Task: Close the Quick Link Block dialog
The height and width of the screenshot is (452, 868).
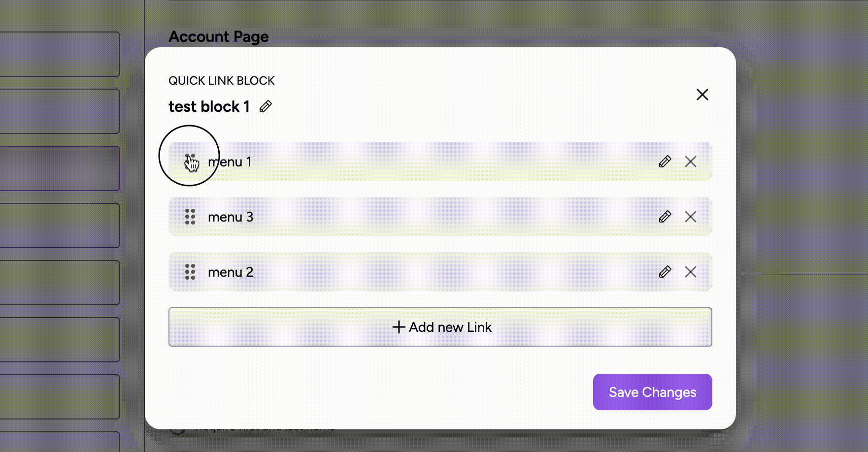Action: tap(702, 95)
